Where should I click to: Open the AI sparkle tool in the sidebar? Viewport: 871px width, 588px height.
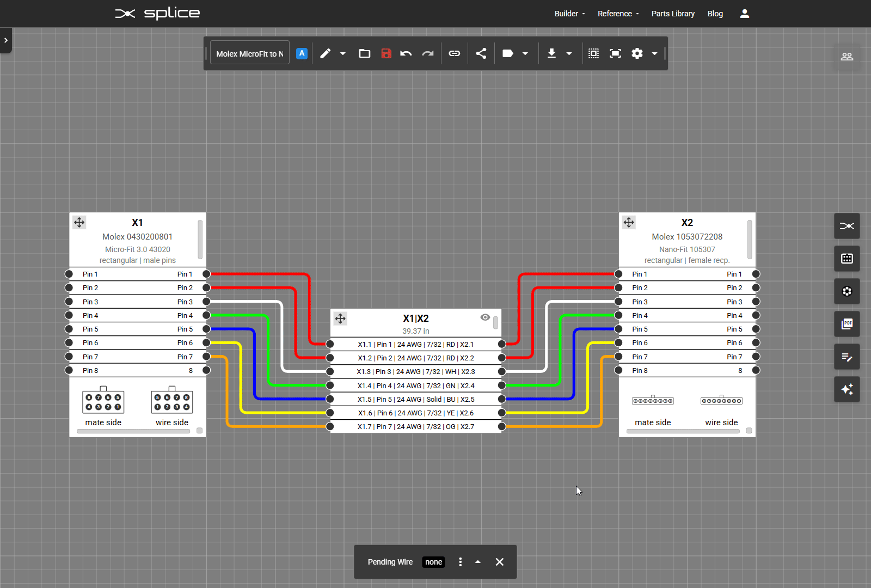click(x=847, y=389)
